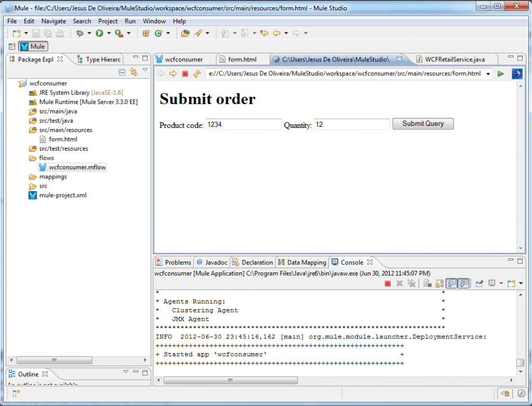Screen dimensions: 532x406
Task: Clear the Console output using the clear icon
Action: point(427,283)
